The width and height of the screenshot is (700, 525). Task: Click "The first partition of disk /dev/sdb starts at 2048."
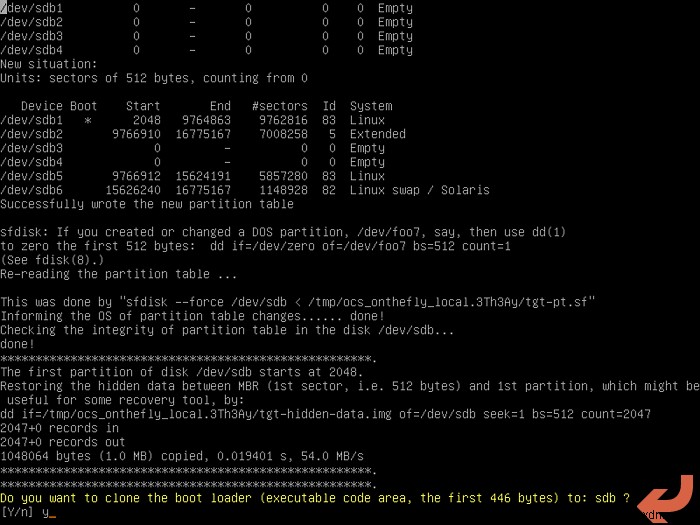tap(182, 372)
